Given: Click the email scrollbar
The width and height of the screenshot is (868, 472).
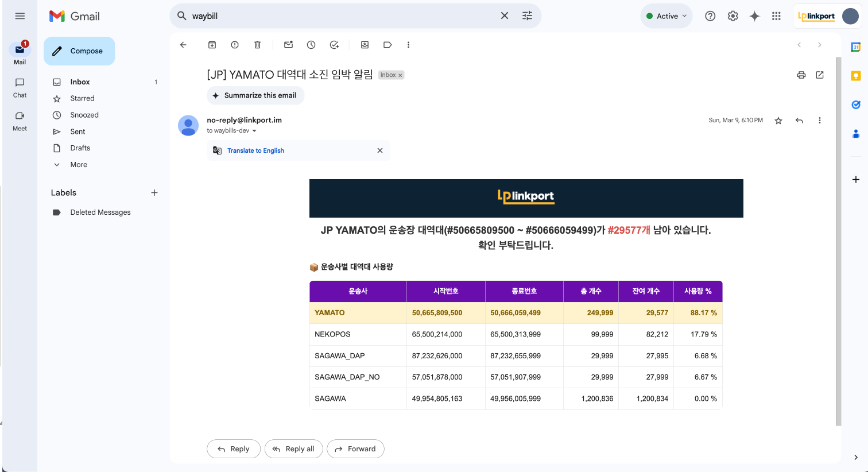Looking at the screenshot, I should click(x=838, y=241).
